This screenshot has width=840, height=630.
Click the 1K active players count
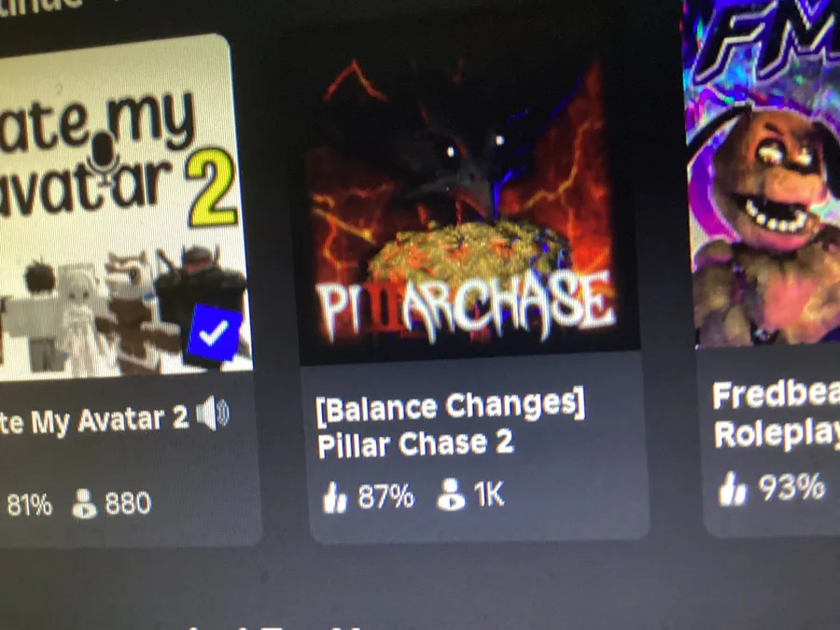coord(489,494)
